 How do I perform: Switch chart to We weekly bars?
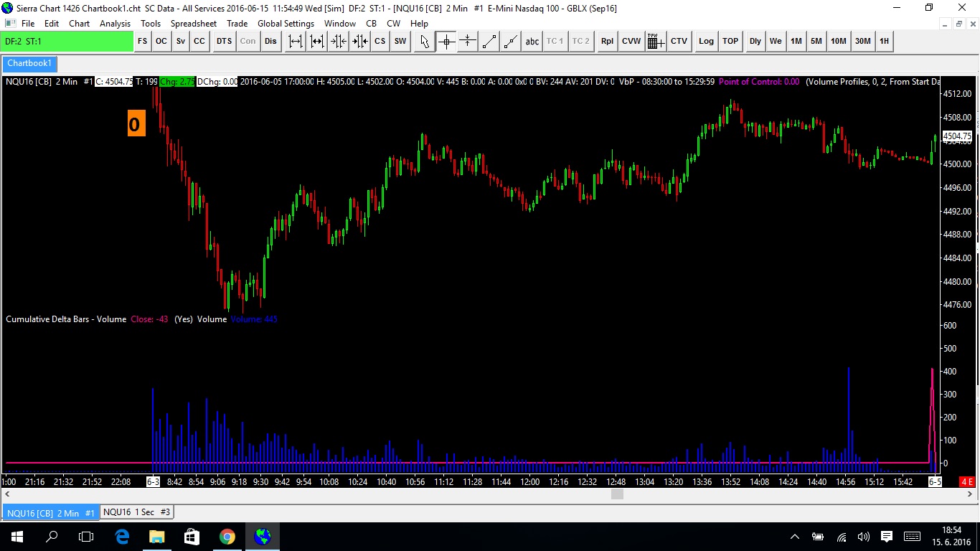pyautogui.click(x=776, y=41)
